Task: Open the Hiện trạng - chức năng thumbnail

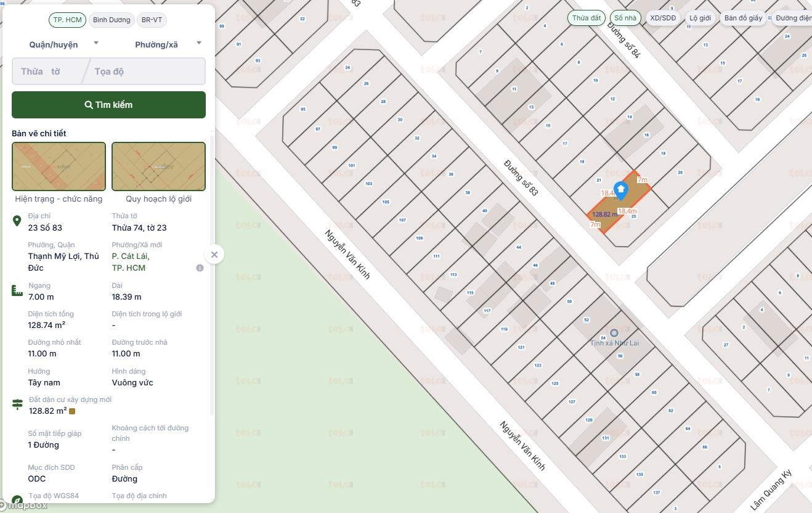Action: point(59,166)
